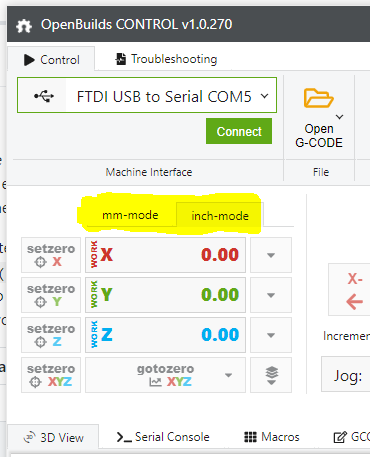Switch to inch-mode

220,216
